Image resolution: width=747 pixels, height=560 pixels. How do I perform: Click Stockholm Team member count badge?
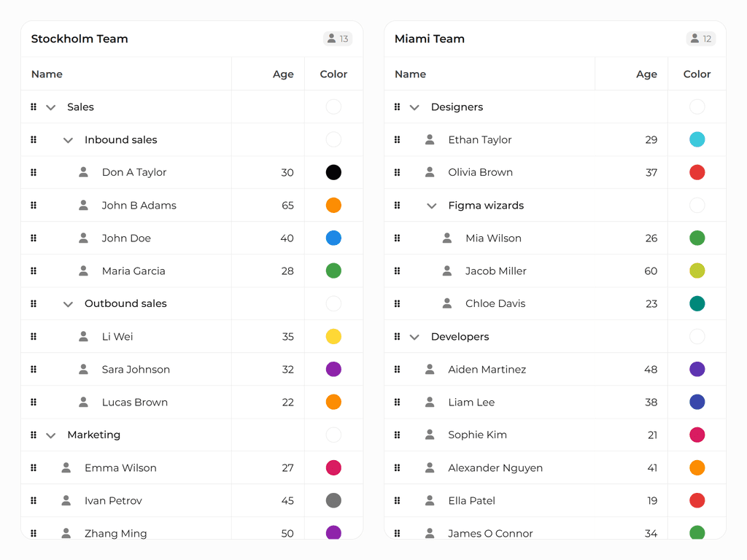338,39
